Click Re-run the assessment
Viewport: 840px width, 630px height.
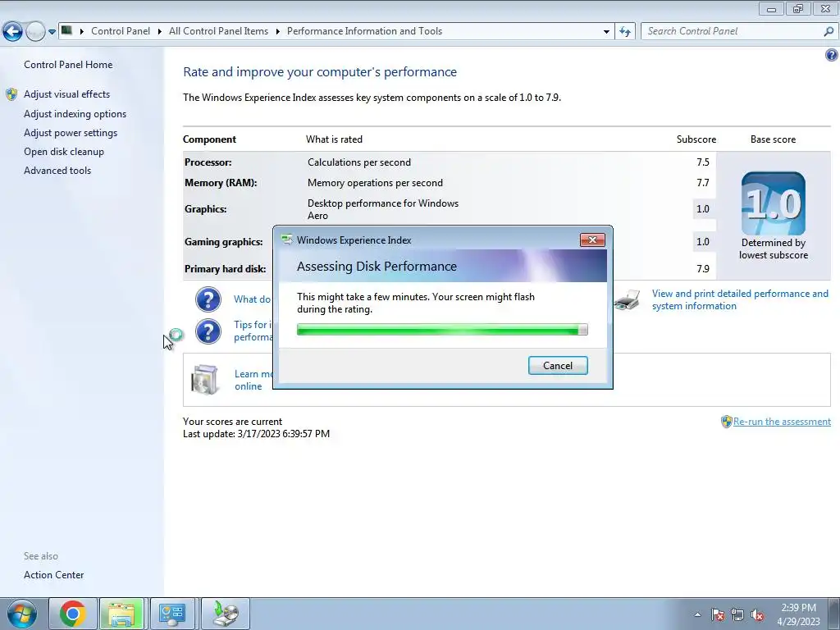point(782,422)
